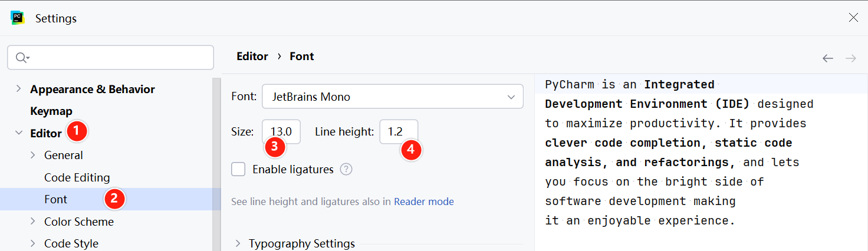Image resolution: width=868 pixels, height=251 pixels.
Task: Navigate forward with the right arrow icon
Action: pyautogui.click(x=850, y=58)
